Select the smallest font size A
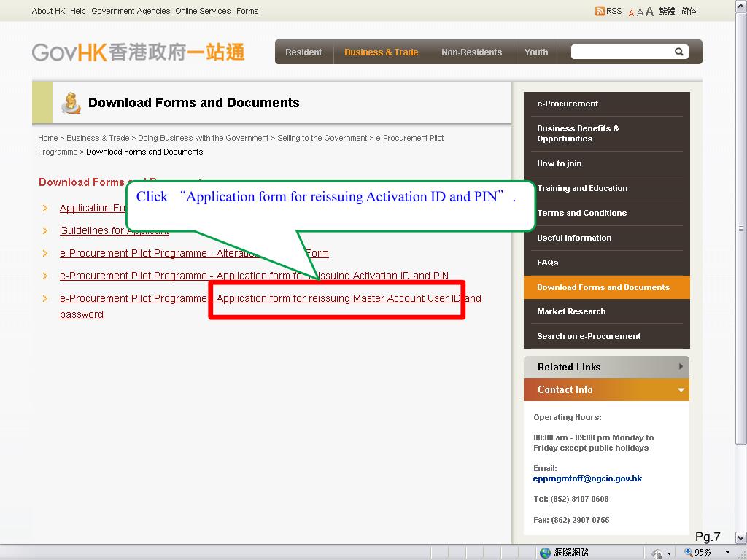 click(x=631, y=13)
